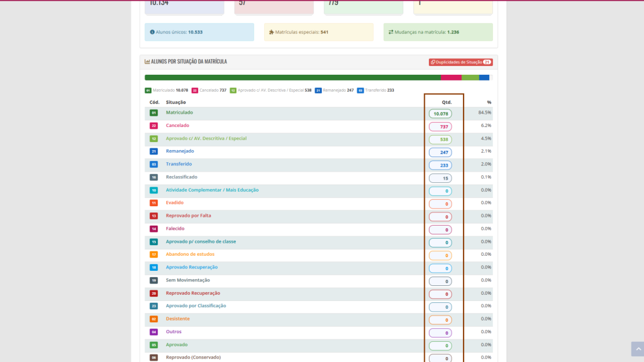Click the puzzle icon beside Matrículas especiais
The height and width of the screenshot is (362, 644).
point(271,32)
